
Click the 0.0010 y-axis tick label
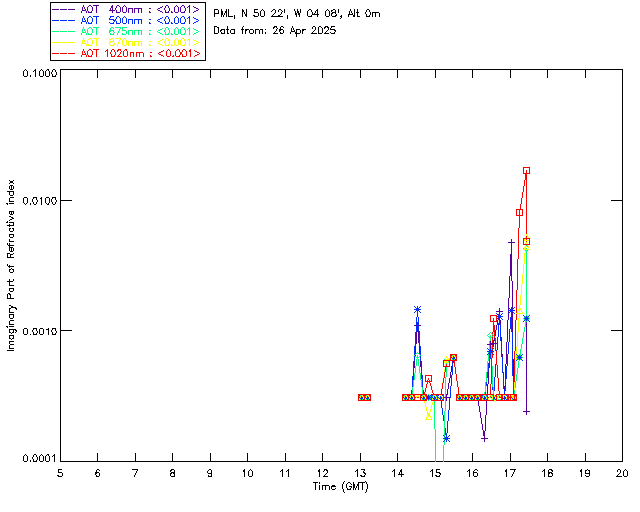(x=39, y=330)
